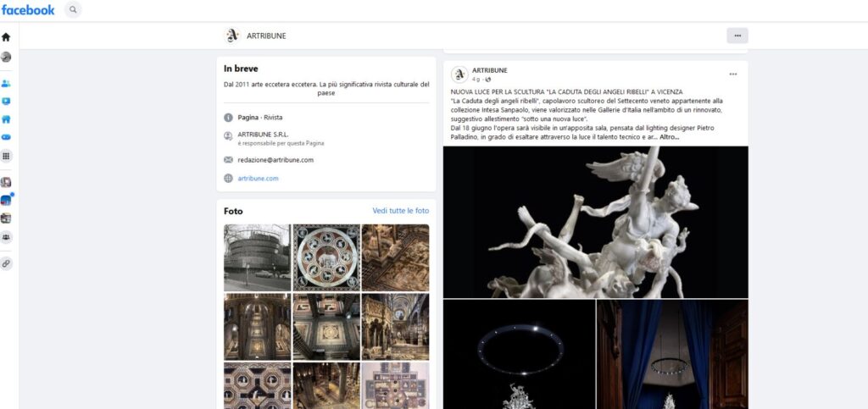Open the Facebook search button

(73, 10)
